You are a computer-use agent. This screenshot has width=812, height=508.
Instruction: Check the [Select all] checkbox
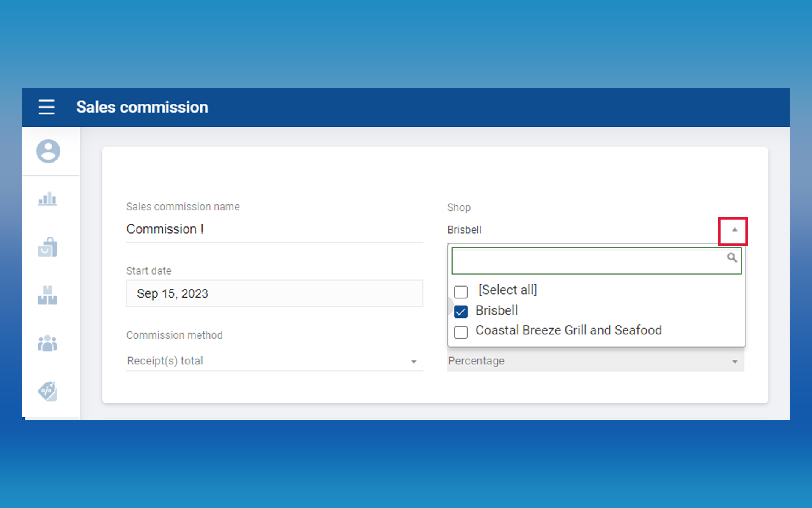click(x=461, y=292)
